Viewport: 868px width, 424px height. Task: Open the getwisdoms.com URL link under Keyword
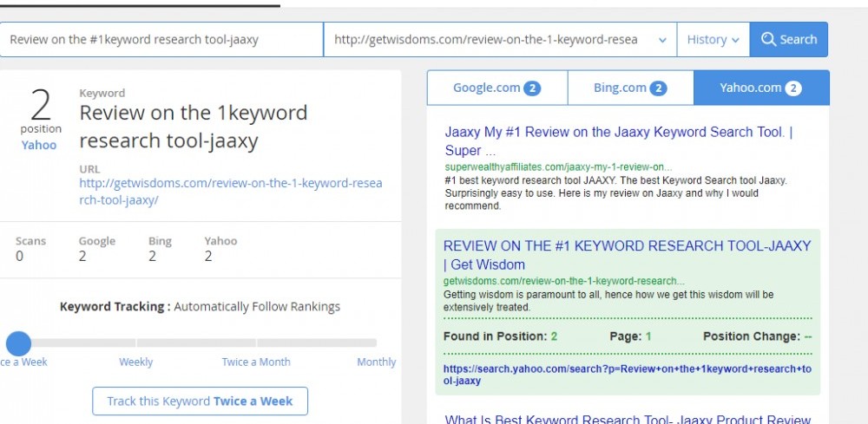pyautogui.click(x=230, y=192)
